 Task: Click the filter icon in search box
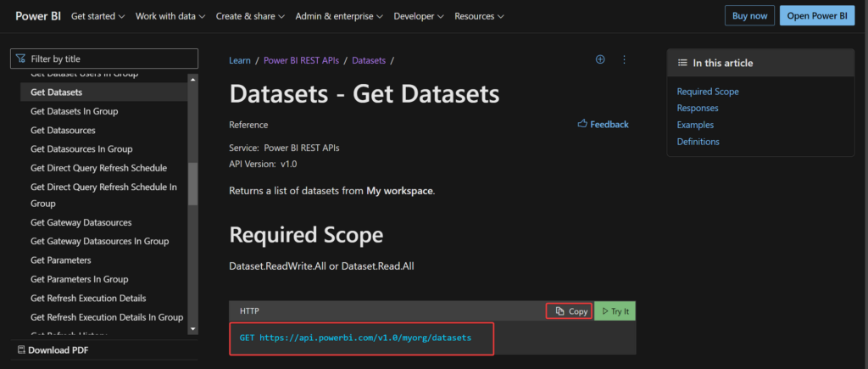(20, 59)
